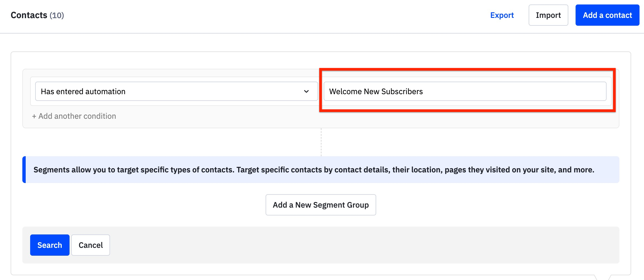Click the 'Segments allow you to target' info text
This screenshot has width=644, height=280.
pyautogui.click(x=314, y=170)
